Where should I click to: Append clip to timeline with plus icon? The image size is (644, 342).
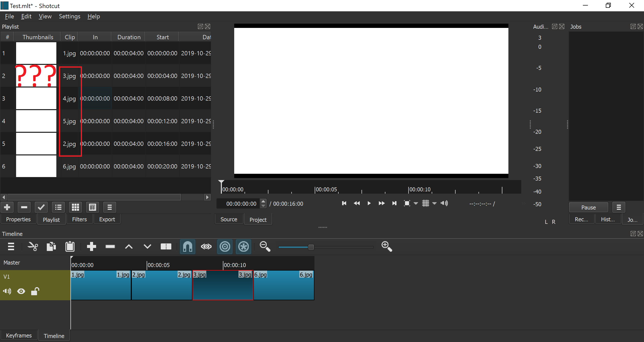(92, 247)
